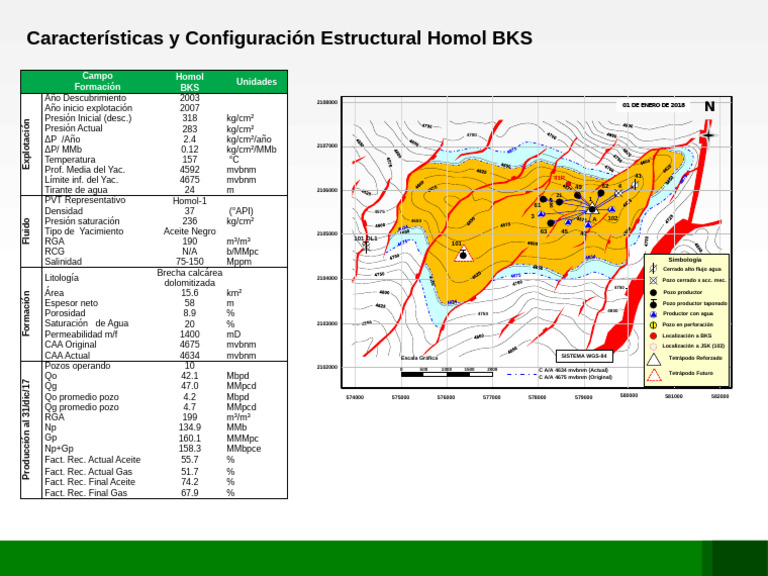Click the 'kg/cm²/MMb' unit cell
Screen dimensions: 768x576
point(251,149)
